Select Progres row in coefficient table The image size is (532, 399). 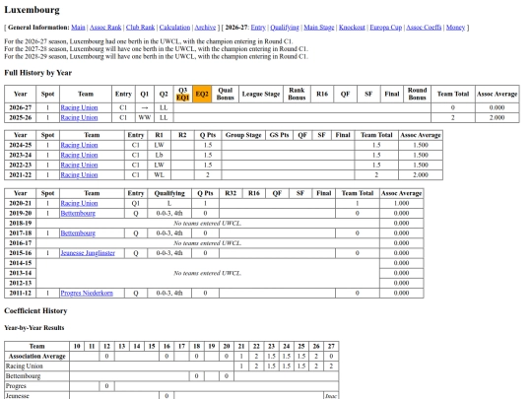(171, 386)
